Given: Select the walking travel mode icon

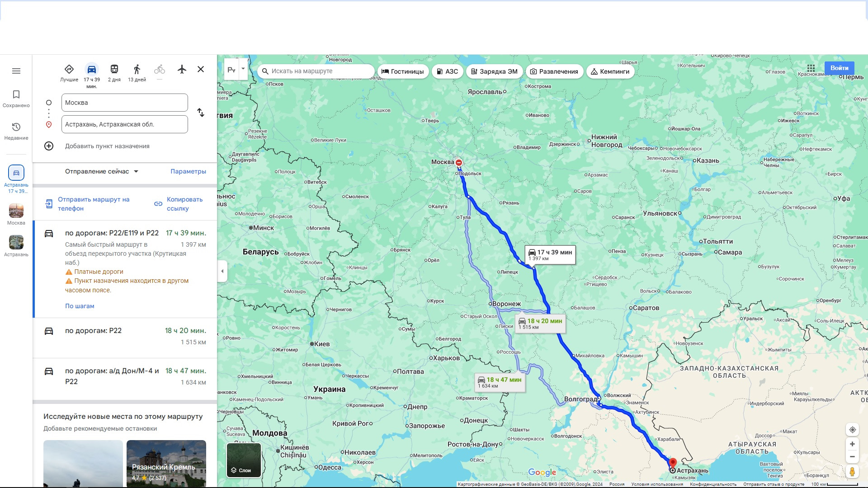Looking at the screenshot, I should pyautogui.click(x=137, y=70).
